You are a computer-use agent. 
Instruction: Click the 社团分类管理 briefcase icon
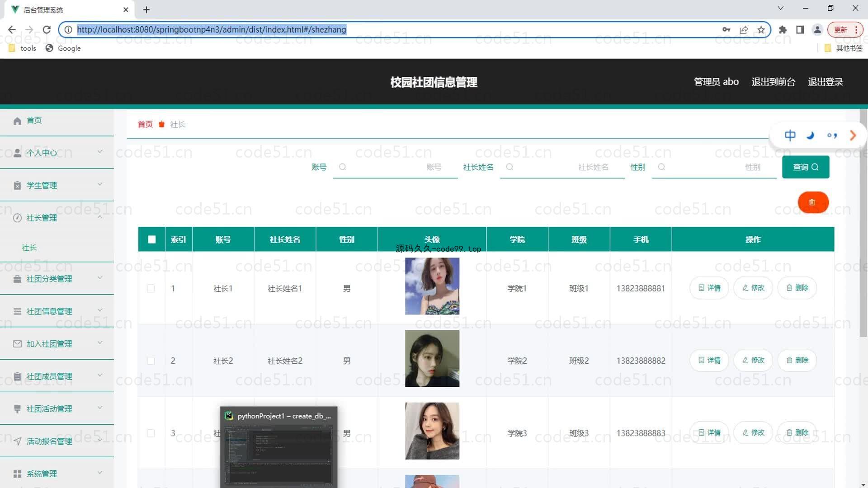pos(17,279)
